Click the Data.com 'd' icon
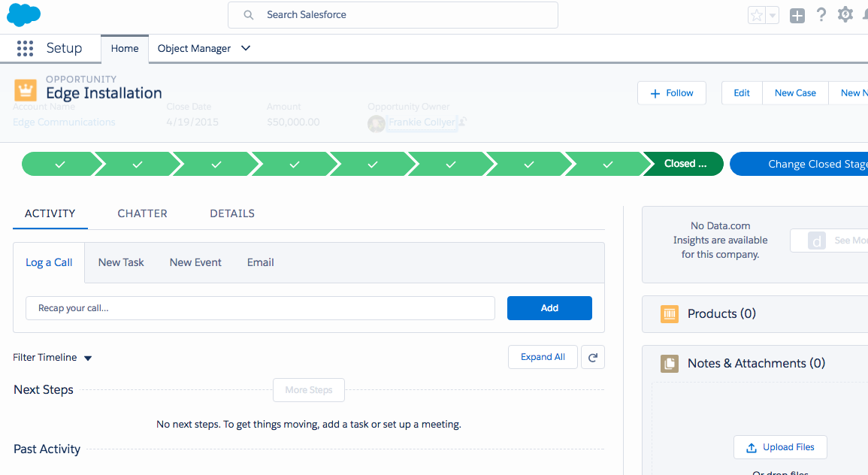 click(816, 241)
